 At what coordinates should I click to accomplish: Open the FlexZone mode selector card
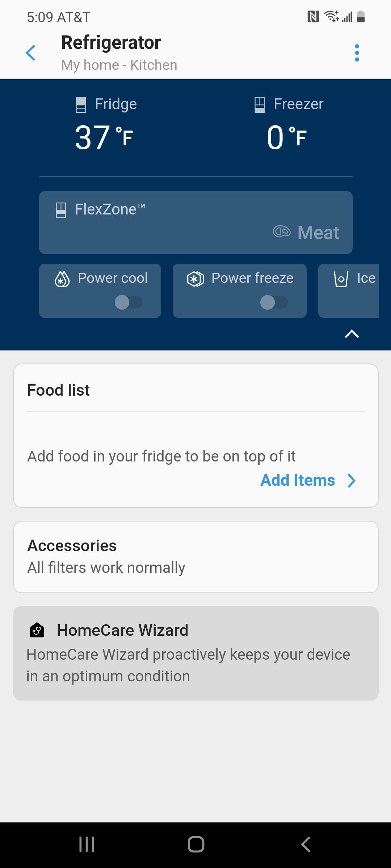tap(195, 222)
